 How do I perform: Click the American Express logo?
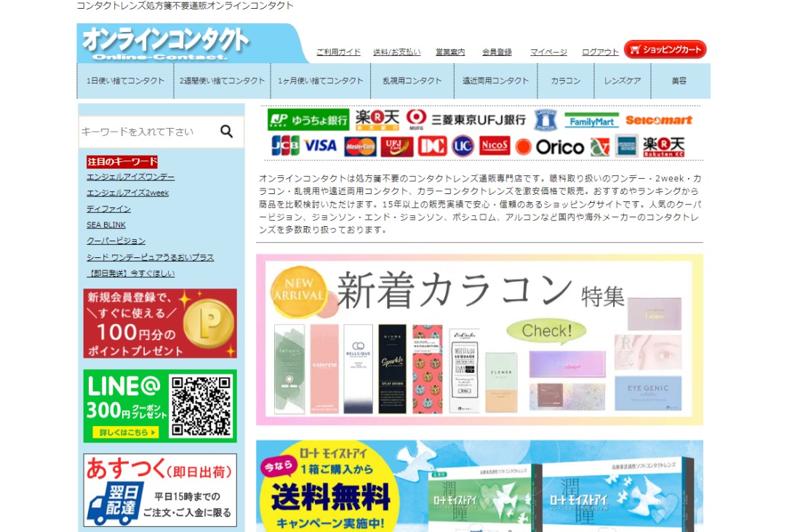(x=627, y=146)
